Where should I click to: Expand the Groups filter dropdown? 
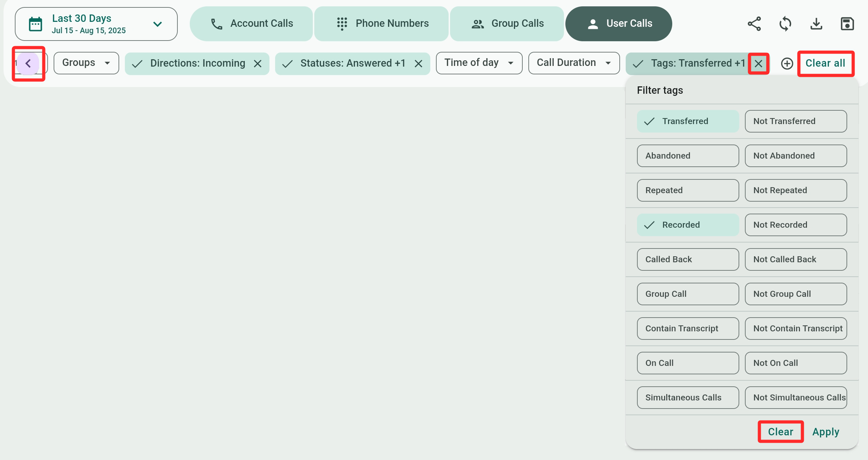[x=86, y=63]
